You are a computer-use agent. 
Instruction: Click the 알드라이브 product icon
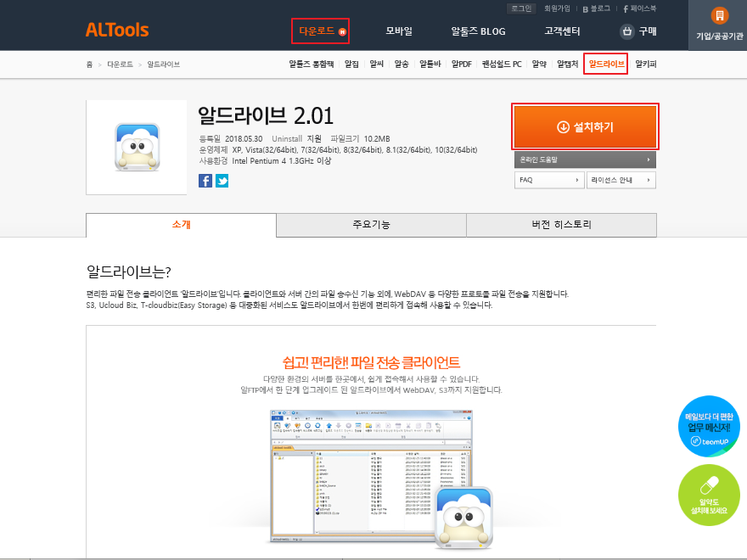tap(137, 147)
